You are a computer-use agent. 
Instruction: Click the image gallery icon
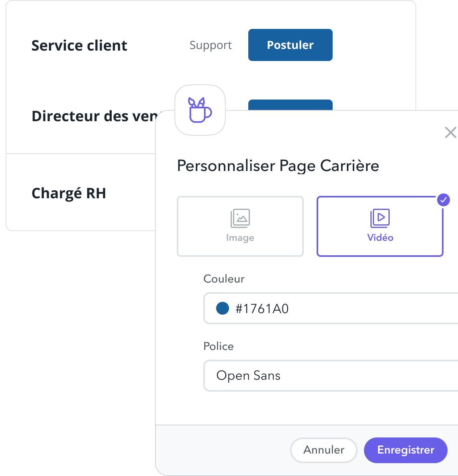pyautogui.click(x=240, y=218)
